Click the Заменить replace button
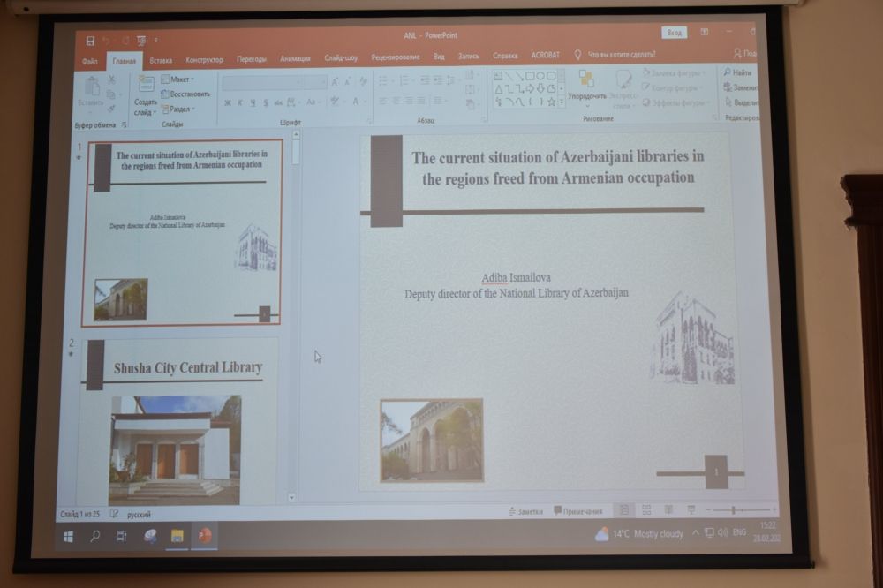Viewport: 883px width, 588px height. click(743, 87)
